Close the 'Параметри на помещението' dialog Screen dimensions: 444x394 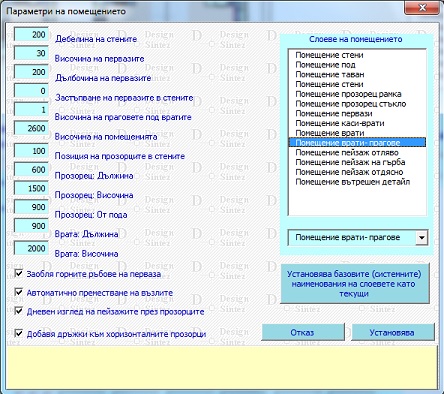422,7
